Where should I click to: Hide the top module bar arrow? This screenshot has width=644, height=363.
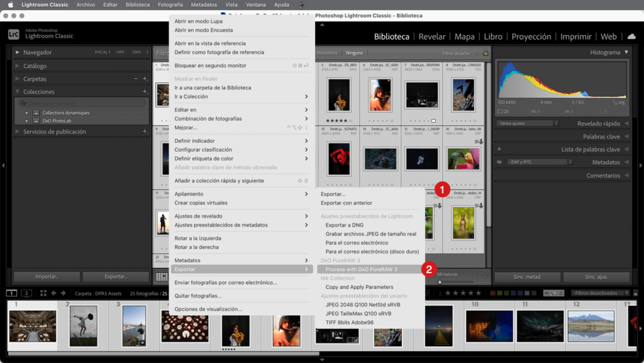point(322,25)
